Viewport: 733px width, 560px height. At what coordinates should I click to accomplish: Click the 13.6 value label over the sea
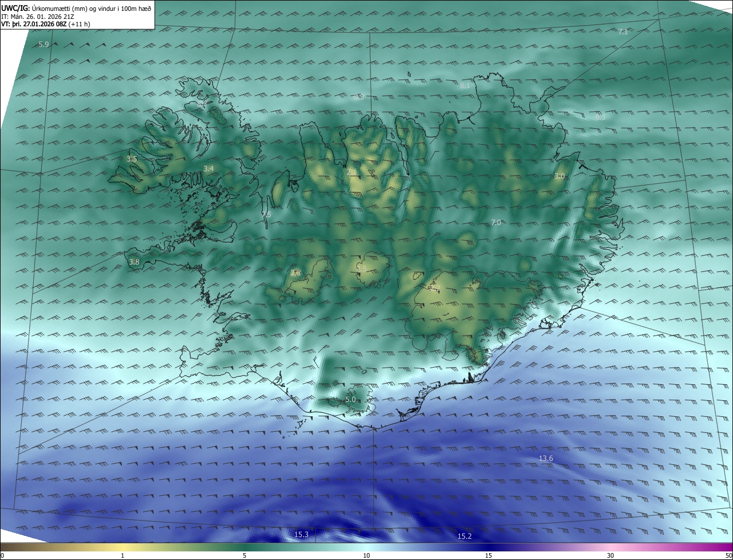pos(546,459)
